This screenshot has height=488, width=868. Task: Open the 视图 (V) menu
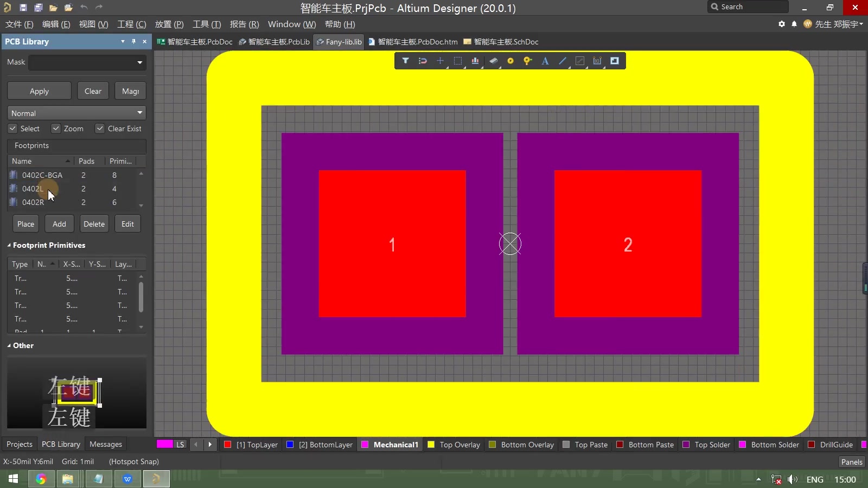[93, 24]
